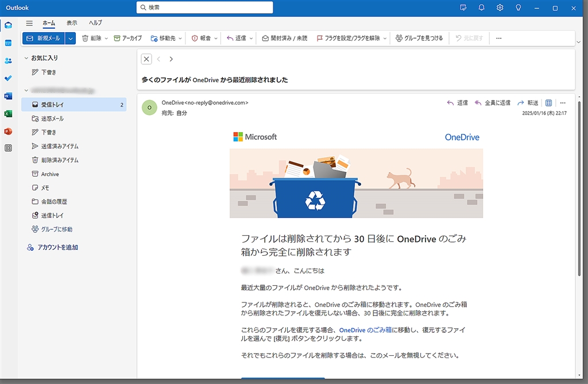588x384 pixels.
Task: Select 迷惑メール junk folder
Action: pos(74,118)
